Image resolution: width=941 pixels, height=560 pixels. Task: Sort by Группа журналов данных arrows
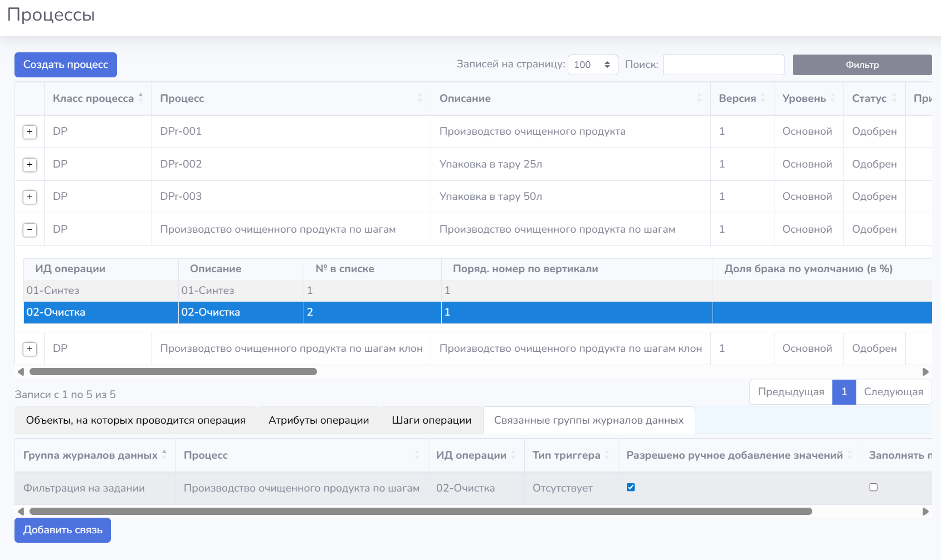pos(164,455)
